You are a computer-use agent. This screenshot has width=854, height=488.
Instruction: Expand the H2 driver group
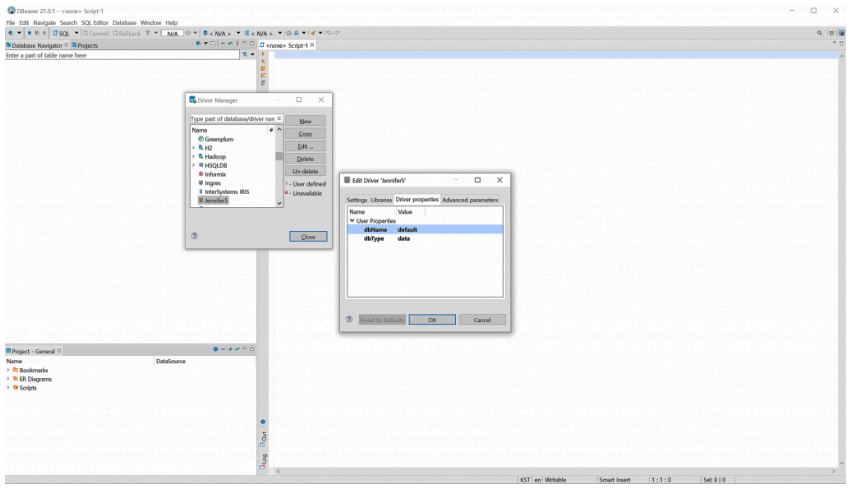click(194, 148)
